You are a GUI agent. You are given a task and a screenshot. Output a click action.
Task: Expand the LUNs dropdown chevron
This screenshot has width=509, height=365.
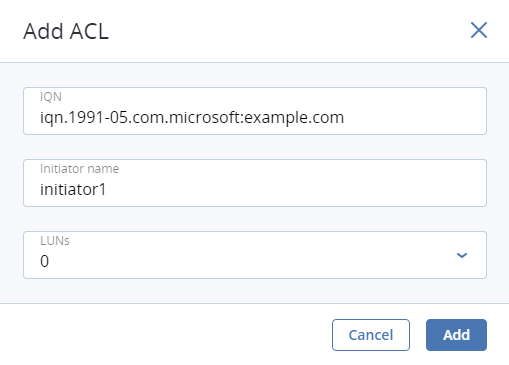click(x=462, y=255)
